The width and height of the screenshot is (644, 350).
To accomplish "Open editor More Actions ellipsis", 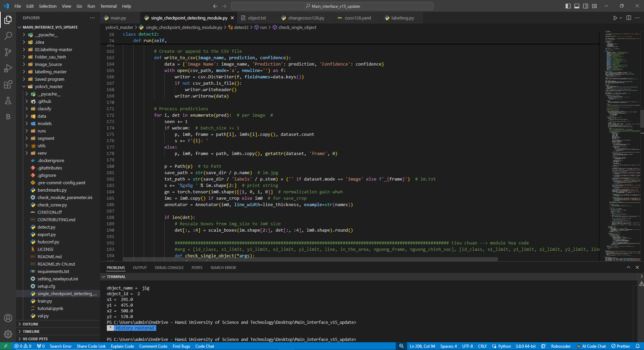I will (637, 18).
